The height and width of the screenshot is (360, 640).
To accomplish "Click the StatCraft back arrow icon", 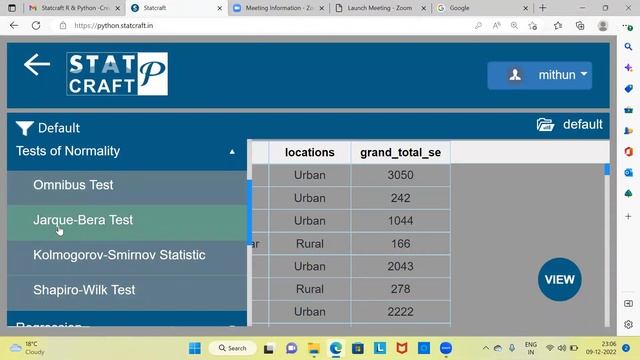I will [37, 64].
